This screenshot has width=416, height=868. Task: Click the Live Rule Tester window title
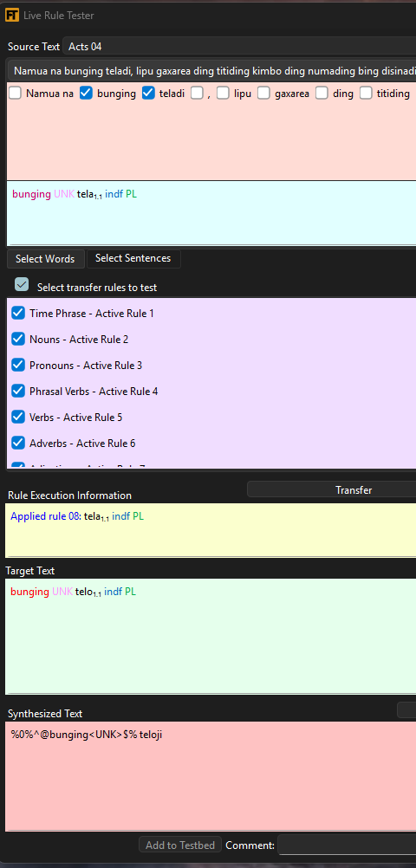[59, 16]
